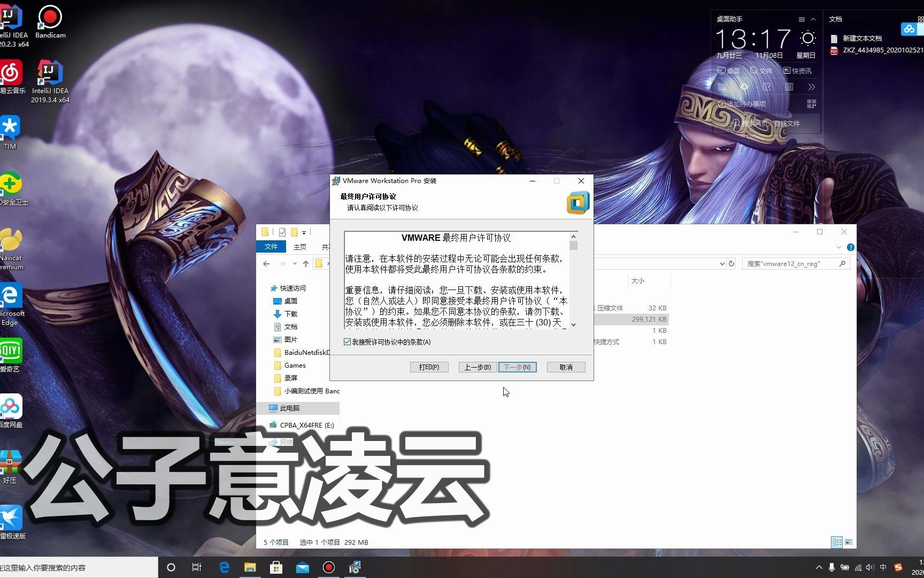Click 添加待办事项 to add a to-do
Image resolution: width=924 pixels, height=578 pixels.
[742, 104]
